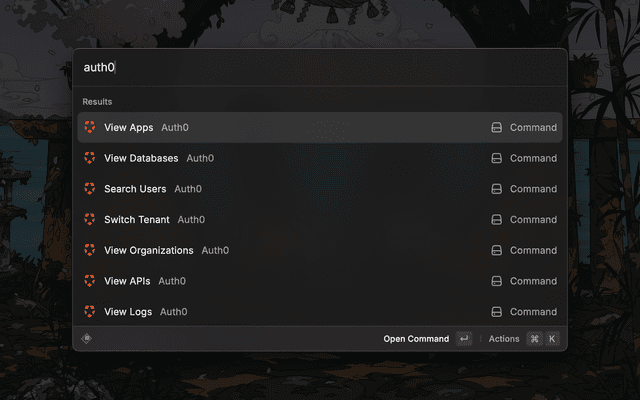Click the K key shortcut badge

[x=551, y=339]
